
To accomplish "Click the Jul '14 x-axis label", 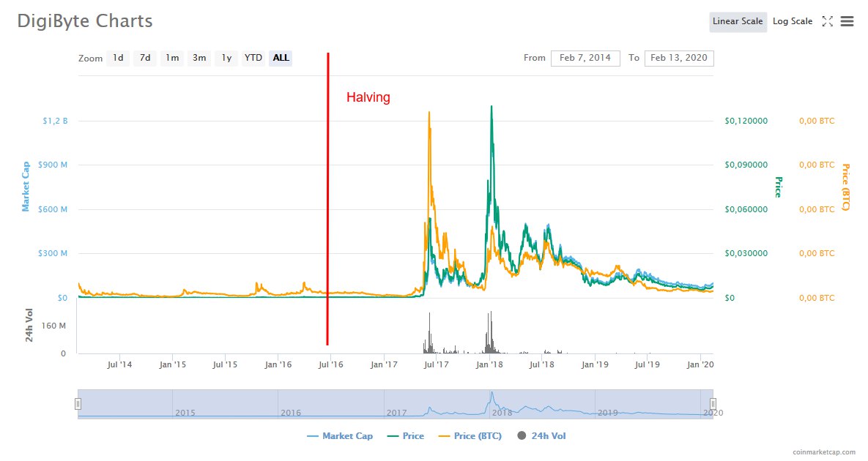I will click(x=119, y=365).
